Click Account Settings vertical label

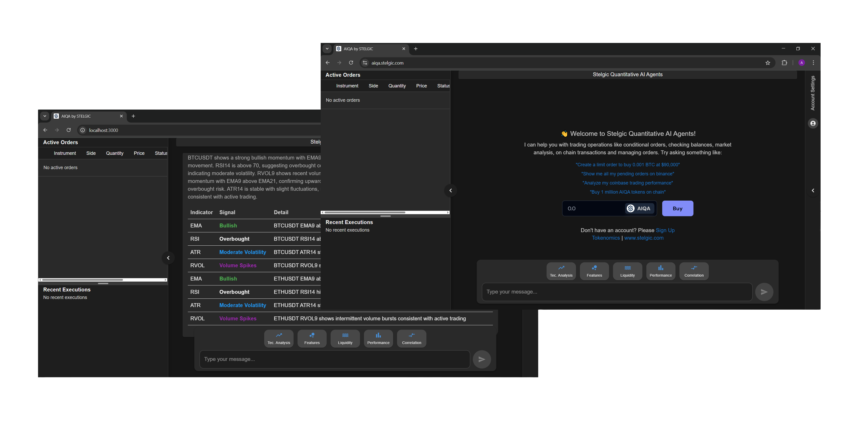coord(813,93)
